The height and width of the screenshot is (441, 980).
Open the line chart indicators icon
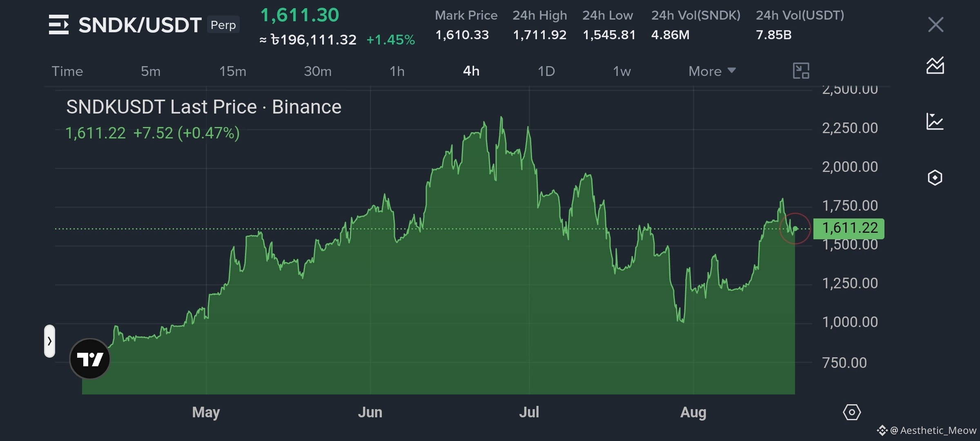tap(935, 122)
